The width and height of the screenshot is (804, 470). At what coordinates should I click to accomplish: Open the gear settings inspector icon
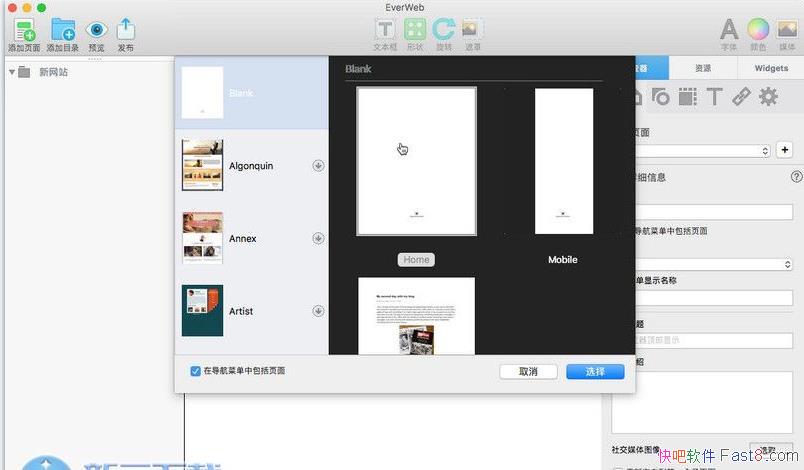pyautogui.click(x=768, y=96)
